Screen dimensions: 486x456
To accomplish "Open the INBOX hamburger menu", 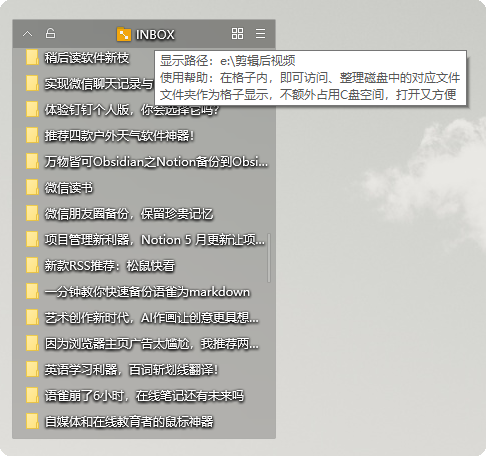I will 260,34.
